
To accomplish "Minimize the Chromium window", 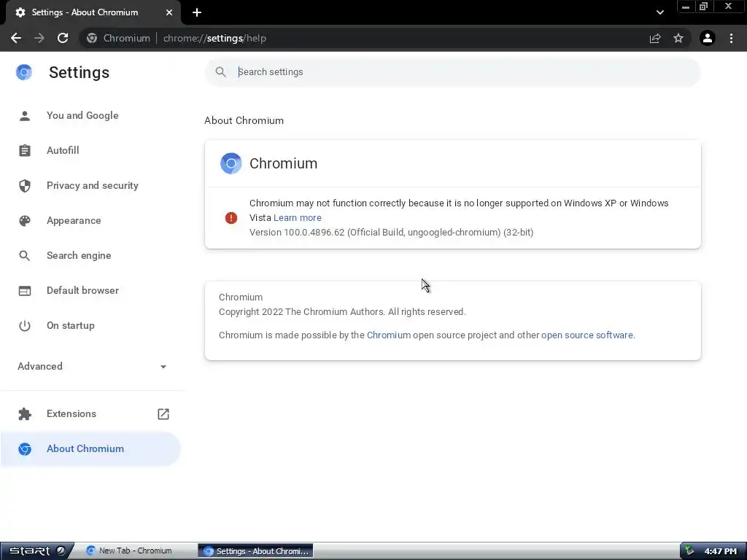I will click(x=686, y=7).
